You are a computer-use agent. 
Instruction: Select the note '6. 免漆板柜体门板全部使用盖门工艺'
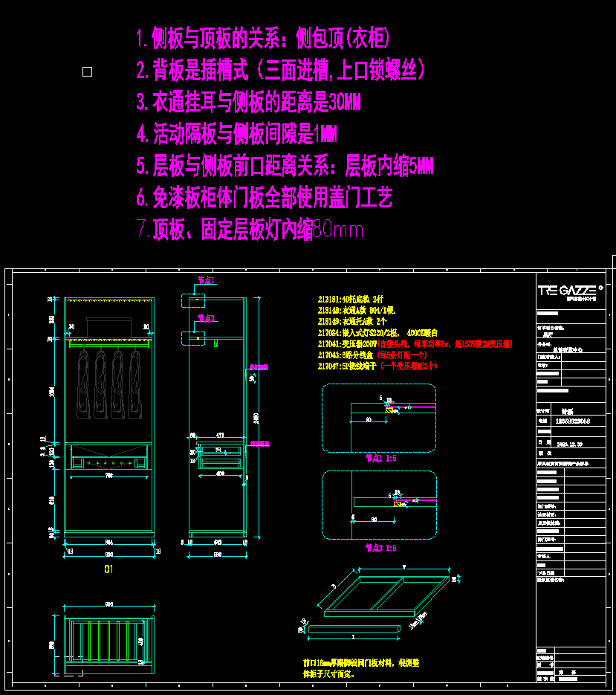(264, 198)
